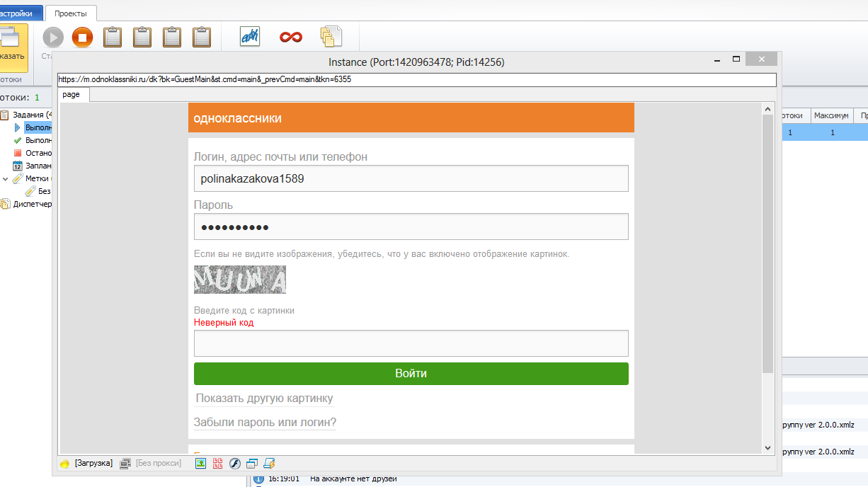Screen dimensions: 868x487
Task: Click the green Войти login button
Action: point(411,374)
